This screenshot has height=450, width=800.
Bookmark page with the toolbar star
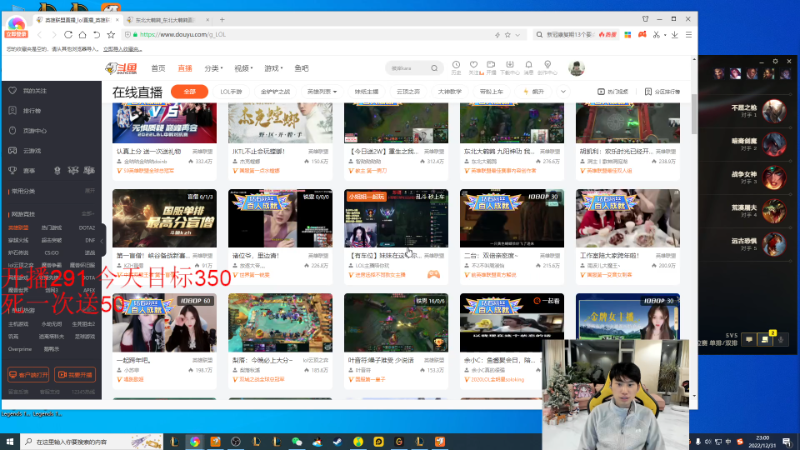pos(111,35)
